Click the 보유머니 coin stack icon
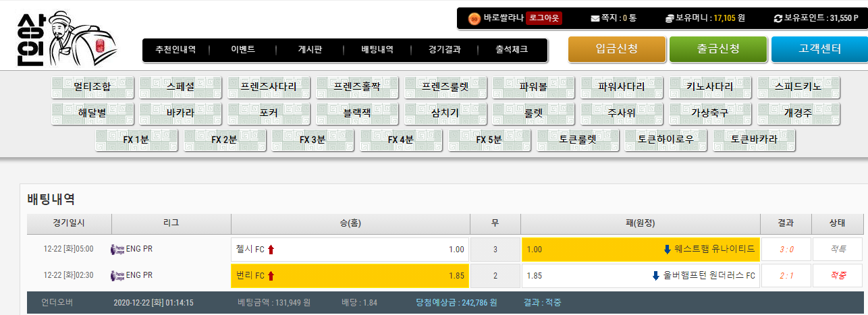Image resolution: width=868 pixels, height=315 pixels. [x=670, y=19]
